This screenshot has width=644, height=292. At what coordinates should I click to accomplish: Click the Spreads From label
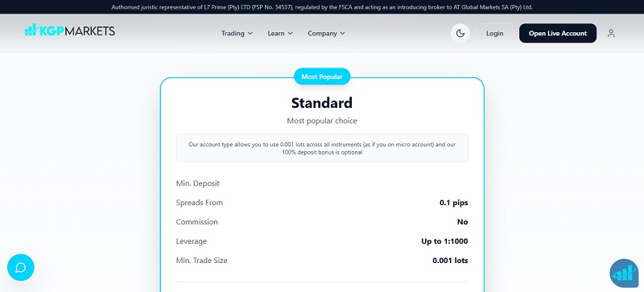coord(199,203)
